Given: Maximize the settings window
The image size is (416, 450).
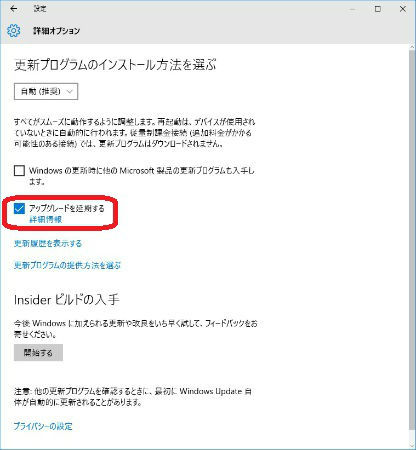Looking at the screenshot, I should click(378, 9).
